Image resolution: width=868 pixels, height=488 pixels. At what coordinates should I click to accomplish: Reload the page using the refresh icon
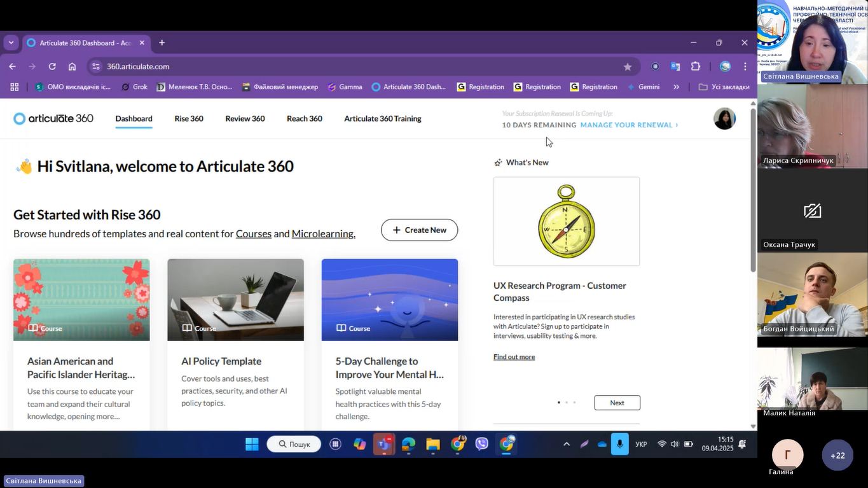(52, 67)
